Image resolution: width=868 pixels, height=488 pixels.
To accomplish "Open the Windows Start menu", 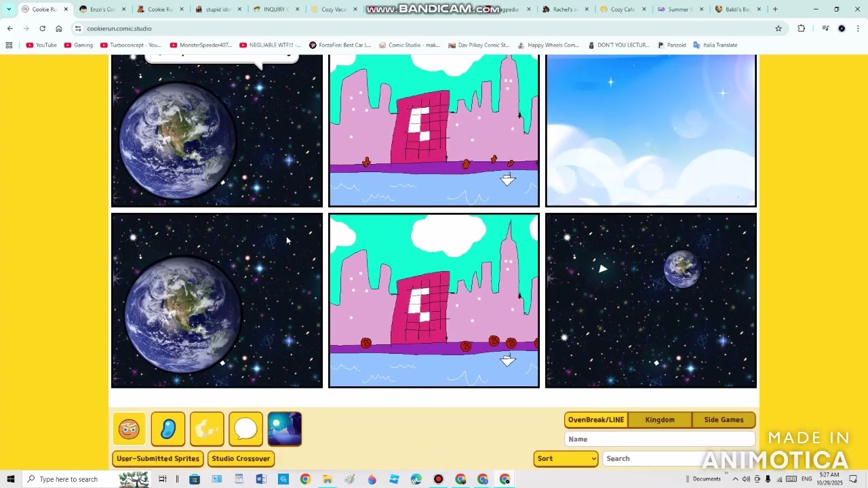I will point(11,479).
